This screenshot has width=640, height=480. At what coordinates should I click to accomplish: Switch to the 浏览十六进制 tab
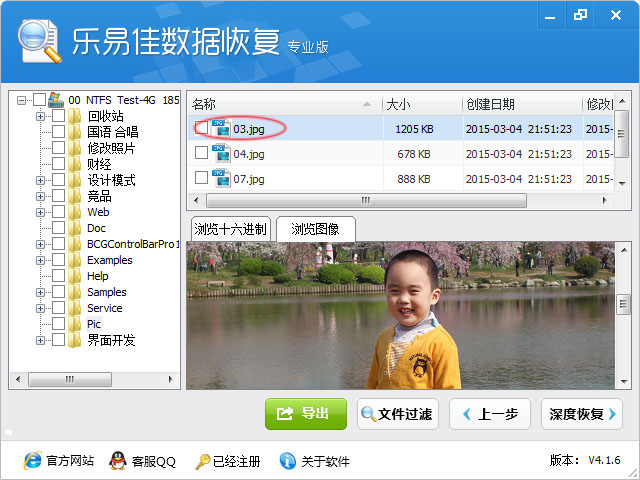231,229
